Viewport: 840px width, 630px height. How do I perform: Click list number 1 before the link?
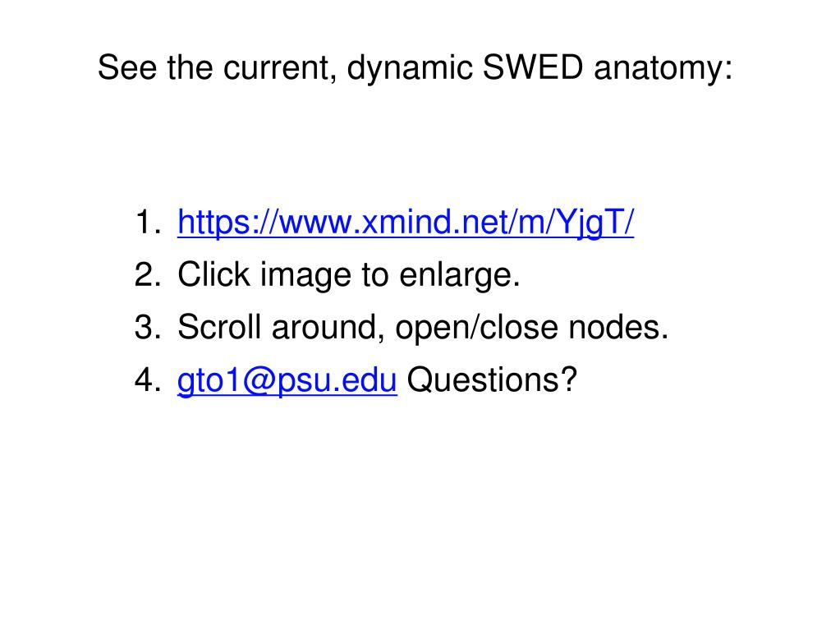tap(148, 223)
